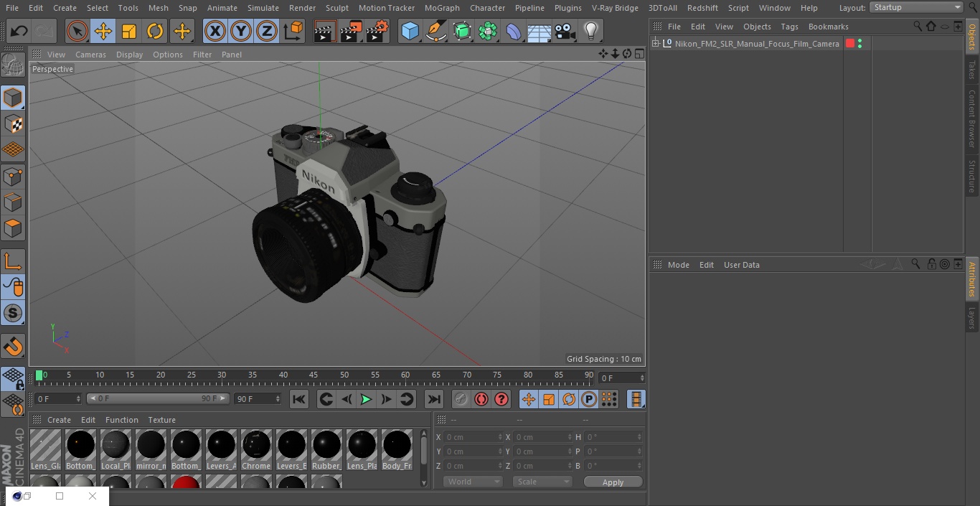This screenshot has width=980, height=506.
Task: Toggle the X axis lock
Action: point(215,31)
